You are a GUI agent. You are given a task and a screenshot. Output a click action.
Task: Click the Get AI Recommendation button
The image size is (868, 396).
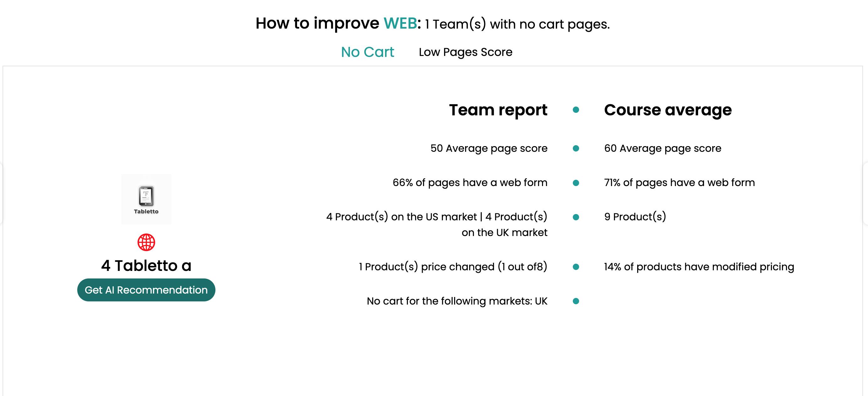click(x=146, y=290)
